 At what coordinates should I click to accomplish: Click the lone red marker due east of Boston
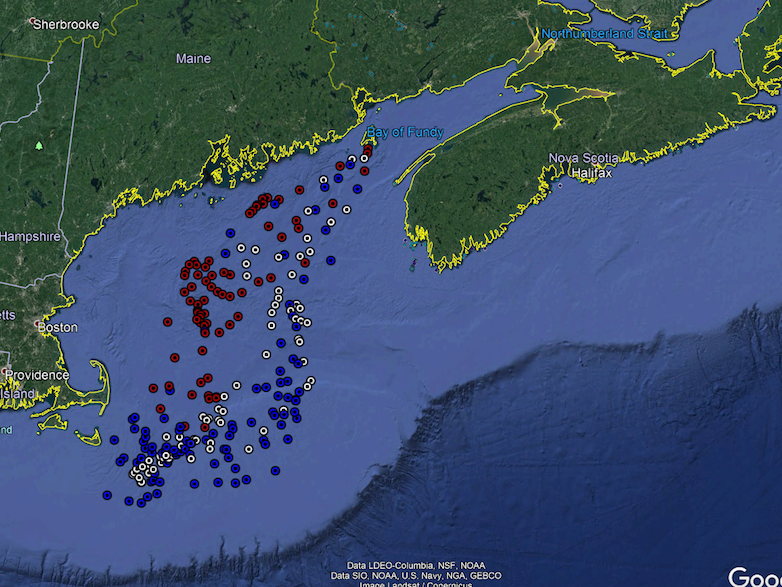pos(168,322)
